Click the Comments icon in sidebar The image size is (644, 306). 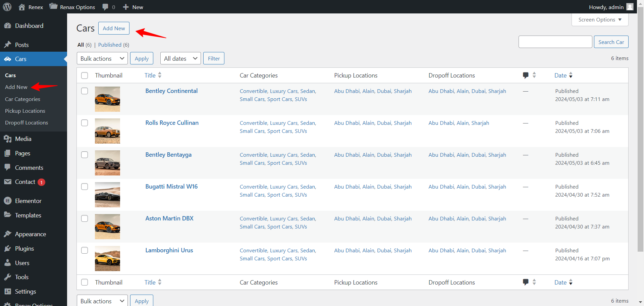pos(8,167)
